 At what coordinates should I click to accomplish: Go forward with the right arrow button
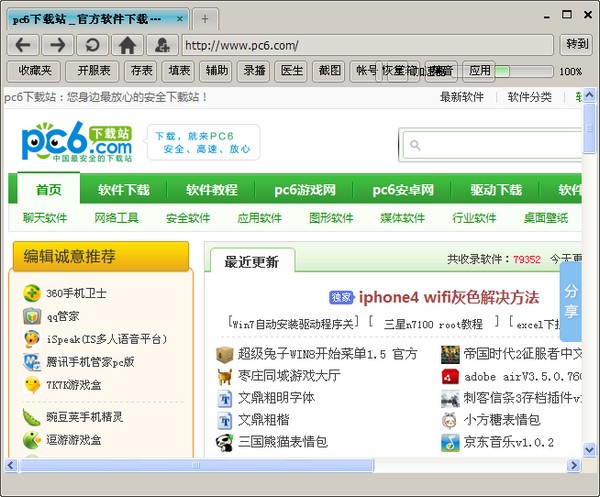58,45
